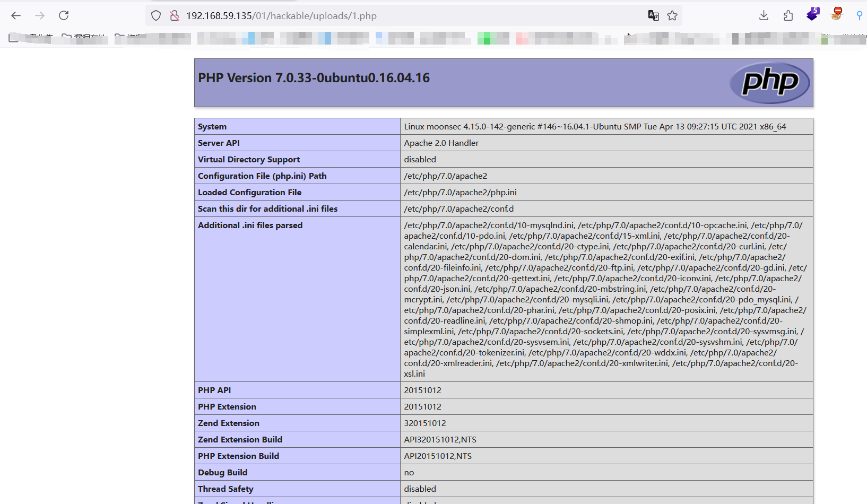
Task: Select the Debug Build label
Action: tap(222, 472)
